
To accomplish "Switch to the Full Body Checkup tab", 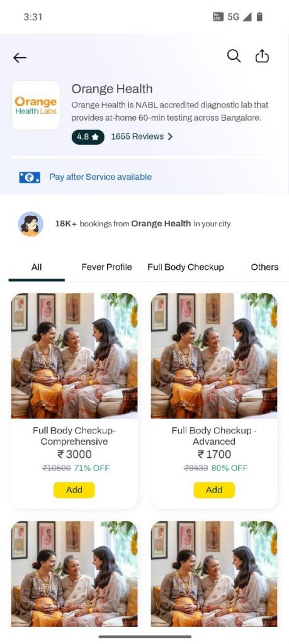I will point(186,267).
